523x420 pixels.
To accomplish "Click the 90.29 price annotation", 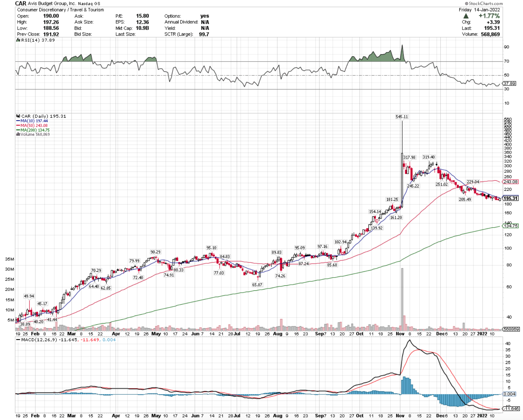I will pyautogui.click(x=155, y=252).
